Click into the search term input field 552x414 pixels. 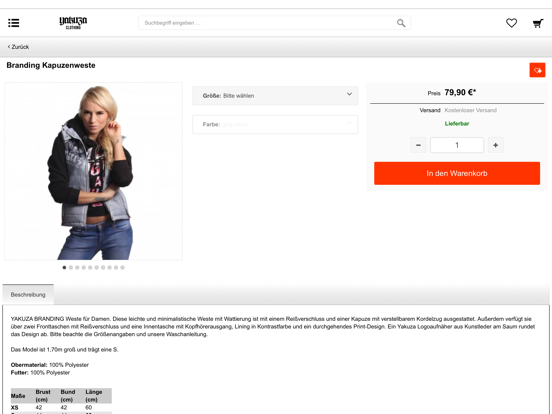[x=268, y=23]
